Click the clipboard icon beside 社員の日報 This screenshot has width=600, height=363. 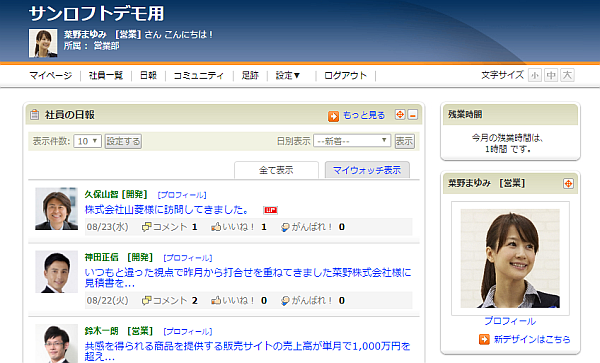tap(34, 114)
